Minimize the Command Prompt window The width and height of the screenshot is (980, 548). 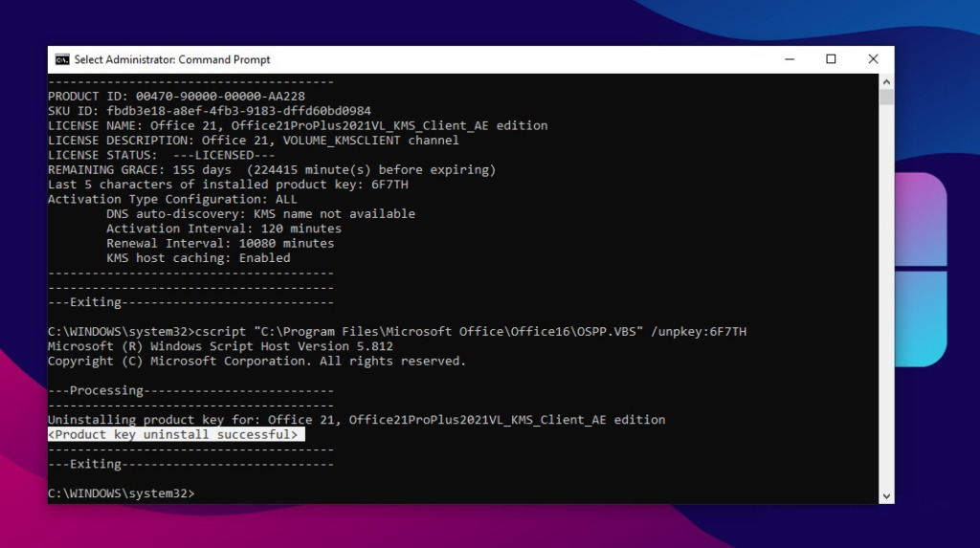click(786, 59)
